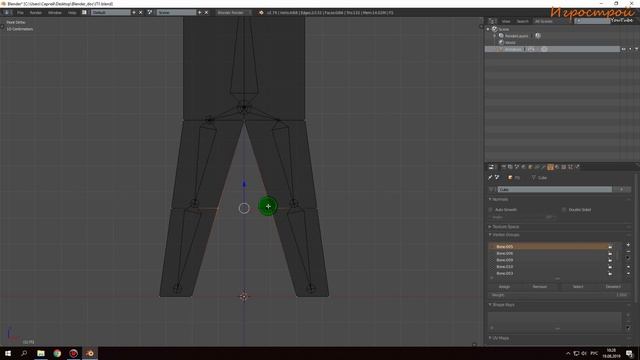
Task: Click the Cube mesh name field
Action: pos(554,189)
